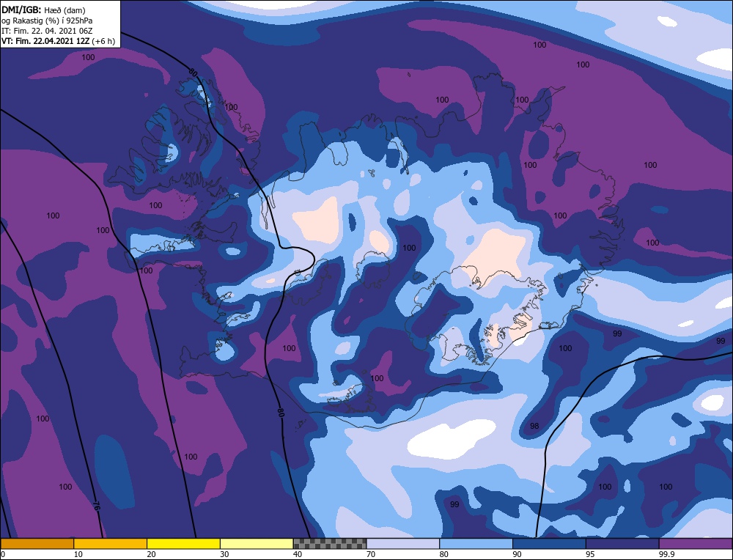Click the '10' legend tick label
The image size is (733, 560).
pyautogui.click(x=78, y=554)
